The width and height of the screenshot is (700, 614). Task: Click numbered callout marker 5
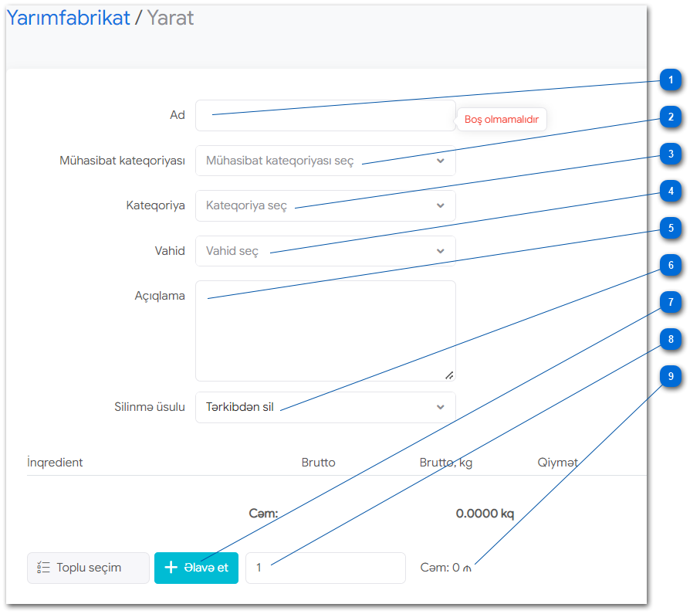671,229
